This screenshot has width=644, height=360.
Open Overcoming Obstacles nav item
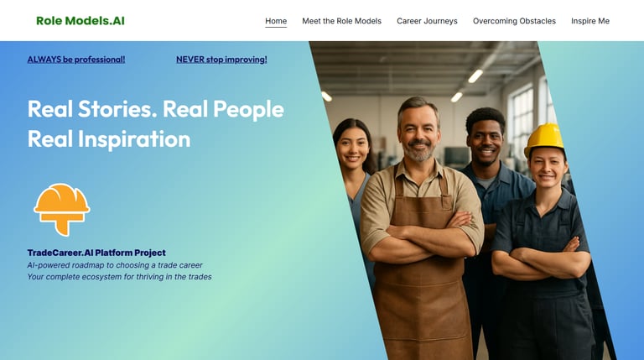pos(514,21)
